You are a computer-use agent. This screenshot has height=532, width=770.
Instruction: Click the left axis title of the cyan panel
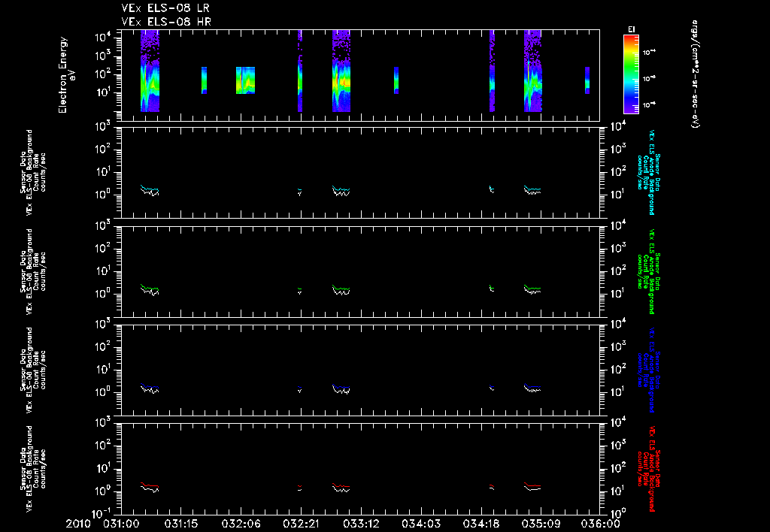point(33,172)
